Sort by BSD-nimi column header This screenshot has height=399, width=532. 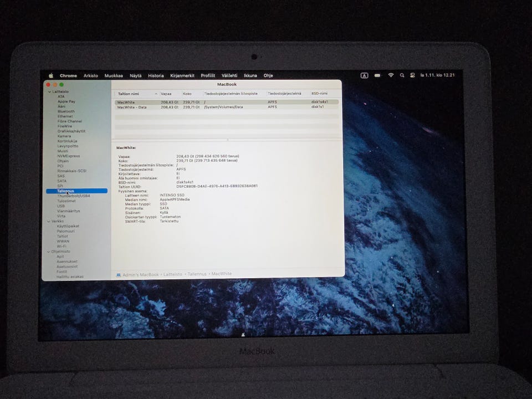(x=319, y=93)
